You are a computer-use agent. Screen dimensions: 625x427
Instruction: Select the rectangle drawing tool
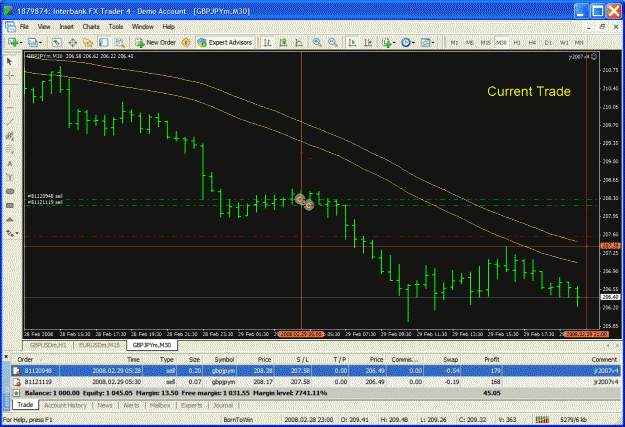pos(10,205)
